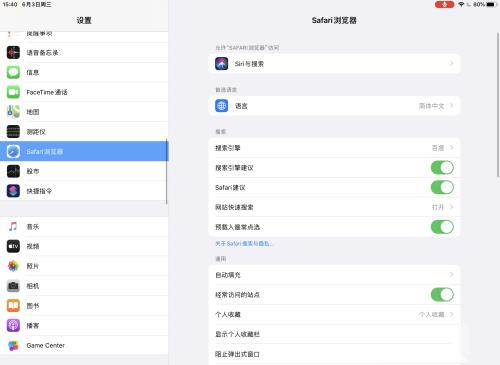Tap the 阻止弹出式窗口 row
This screenshot has height=365, width=500.
(334, 354)
